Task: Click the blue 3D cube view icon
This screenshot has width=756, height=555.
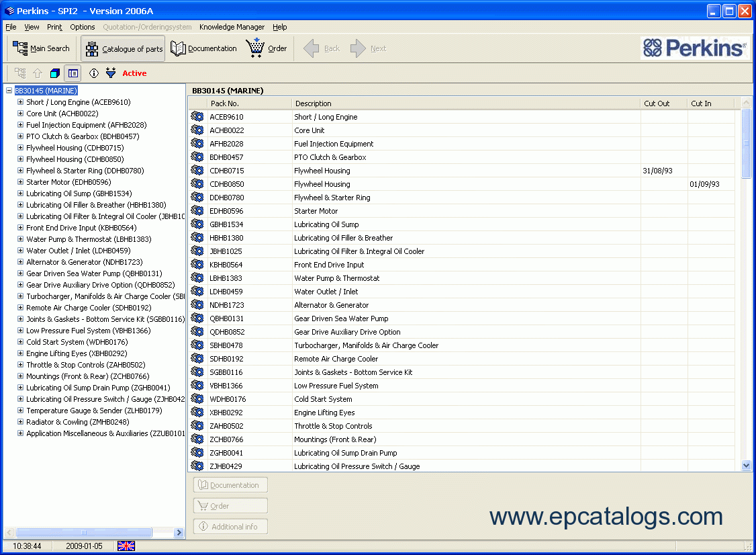Action: pos(55,73)
